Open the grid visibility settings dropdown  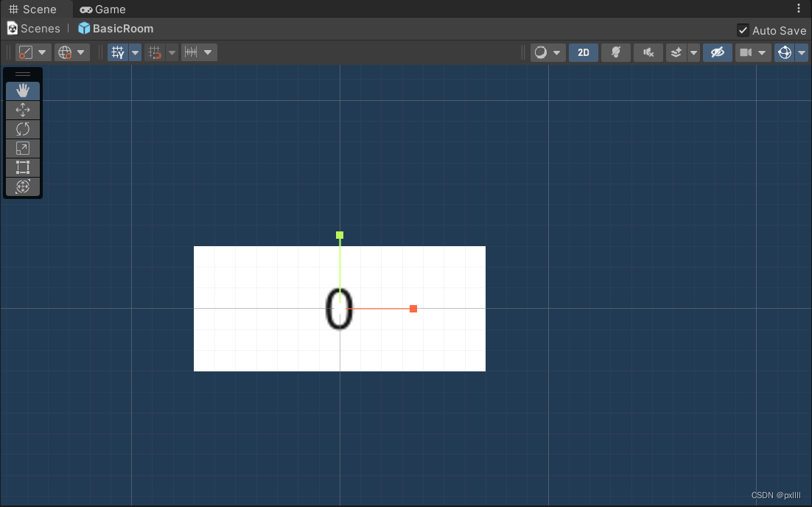[135, 52]
